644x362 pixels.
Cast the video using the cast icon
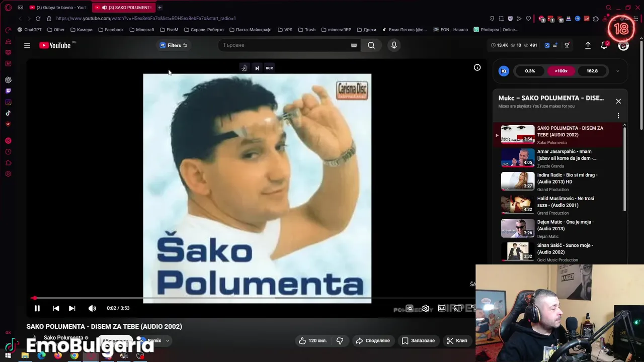click(458, 308)
